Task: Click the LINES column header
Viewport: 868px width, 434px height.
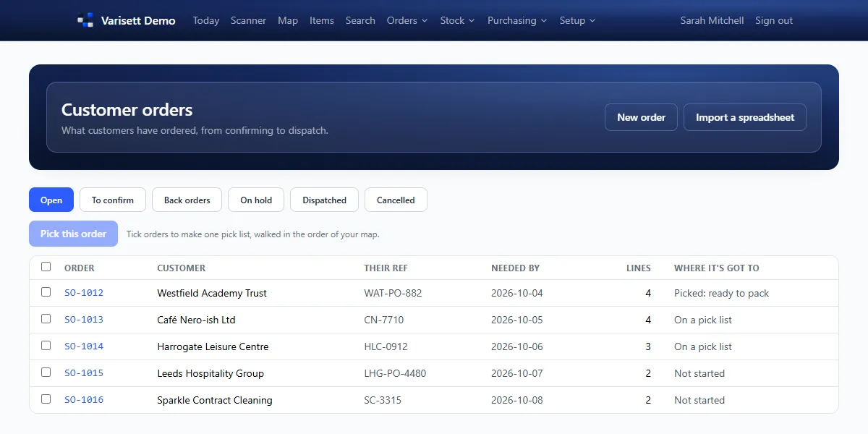Action: pos(639,268)
